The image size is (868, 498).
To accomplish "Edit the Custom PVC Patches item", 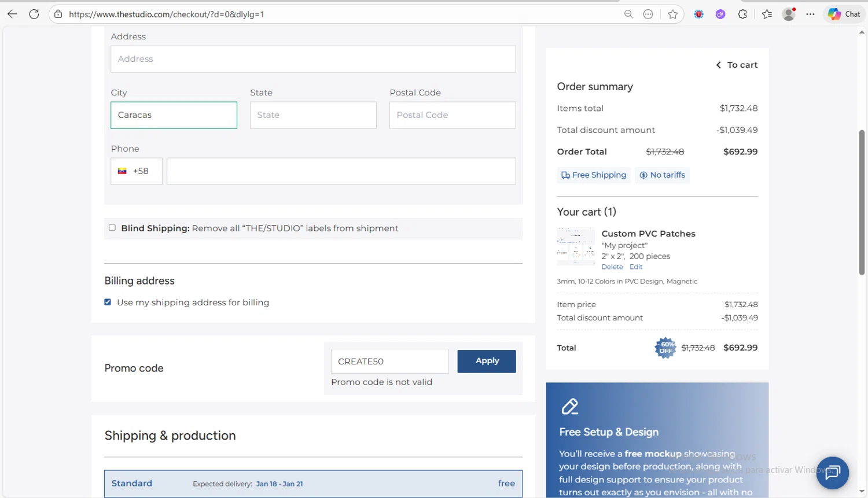I will tap(636, 267).
